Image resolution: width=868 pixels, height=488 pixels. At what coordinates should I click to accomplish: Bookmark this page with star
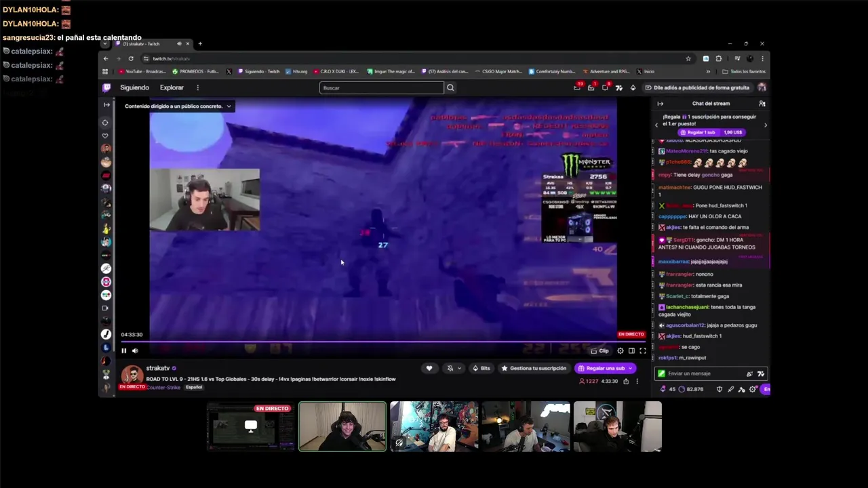[688, 58]
